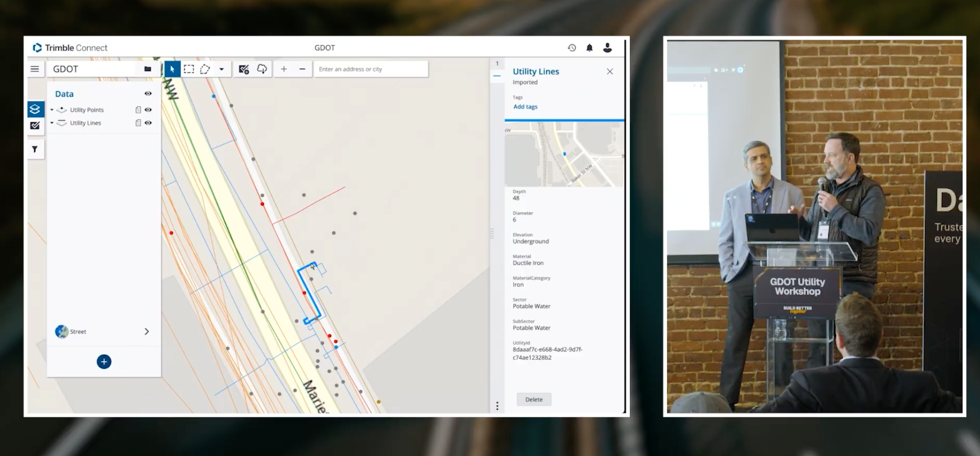
Task: Expand the Utility Points layer tree arrow
Action: (52, 110)
